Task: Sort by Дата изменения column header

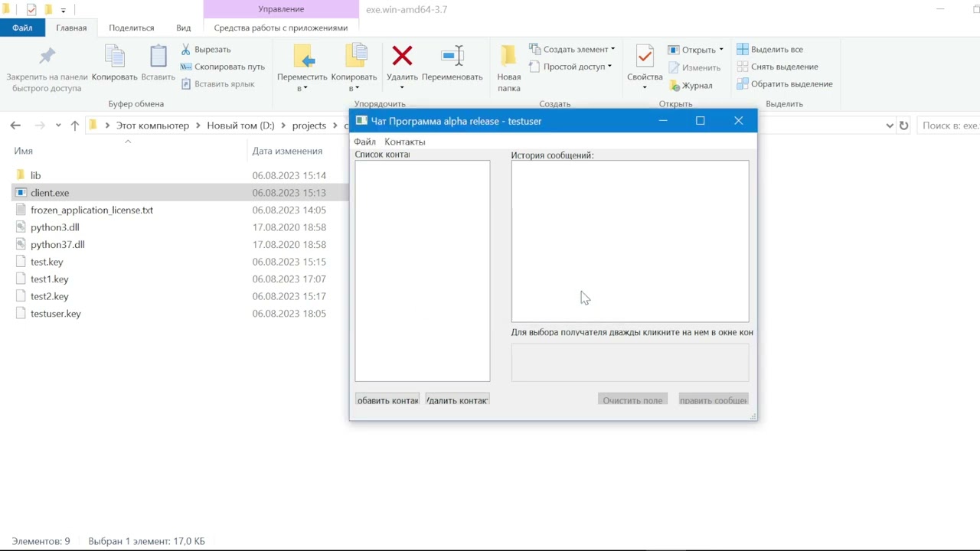Action: 287,151
